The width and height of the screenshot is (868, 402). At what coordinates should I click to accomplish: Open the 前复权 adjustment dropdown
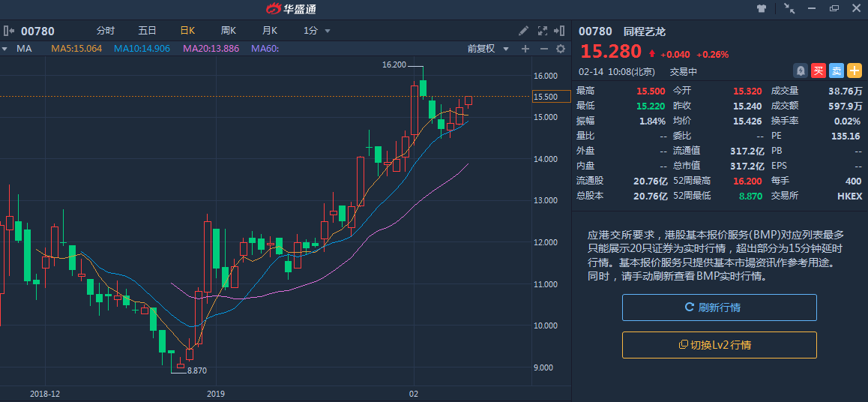click(x=487, y=49)
